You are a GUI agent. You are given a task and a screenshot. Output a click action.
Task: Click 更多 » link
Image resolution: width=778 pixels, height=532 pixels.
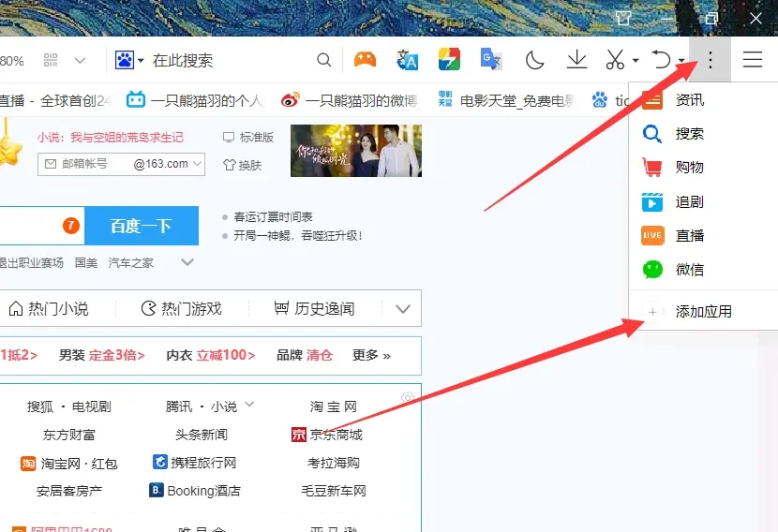[371, 355]
